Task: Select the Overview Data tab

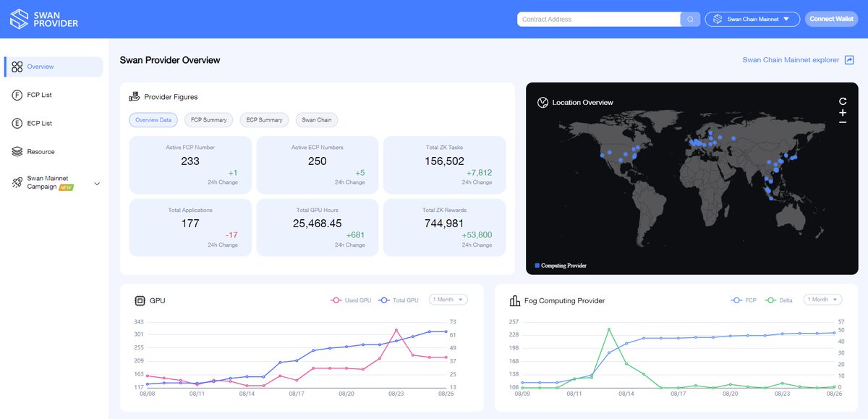Action: pyautogui.click(x=153, y=120)
